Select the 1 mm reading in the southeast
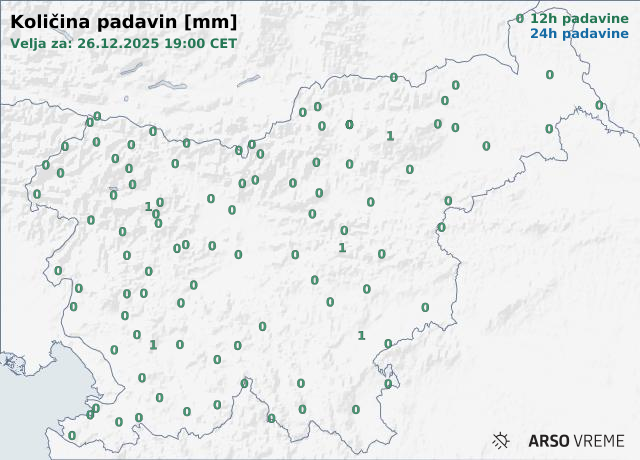This screenshot has width=640, height=460. (361, 335)
